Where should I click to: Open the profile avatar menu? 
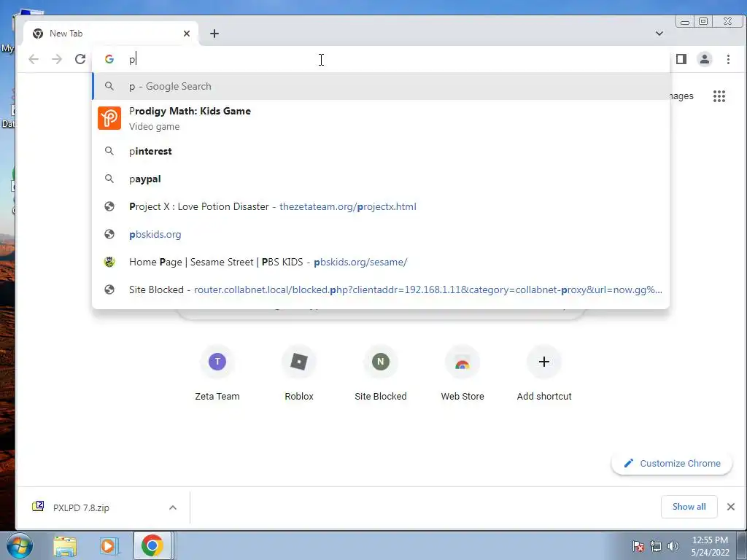click(705, 59)
